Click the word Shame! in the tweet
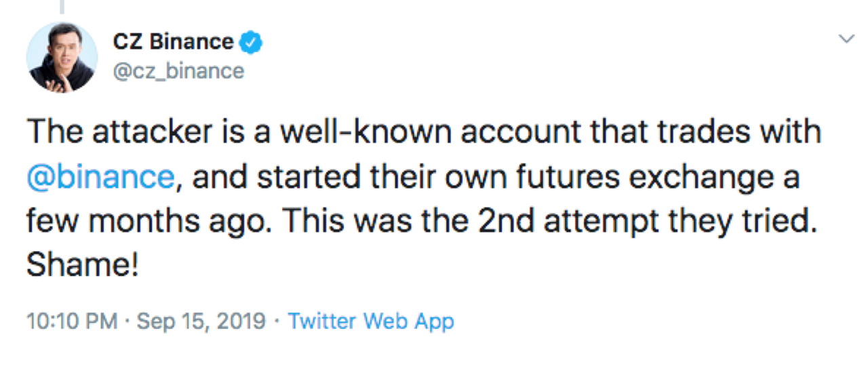 tap(83, 265)
